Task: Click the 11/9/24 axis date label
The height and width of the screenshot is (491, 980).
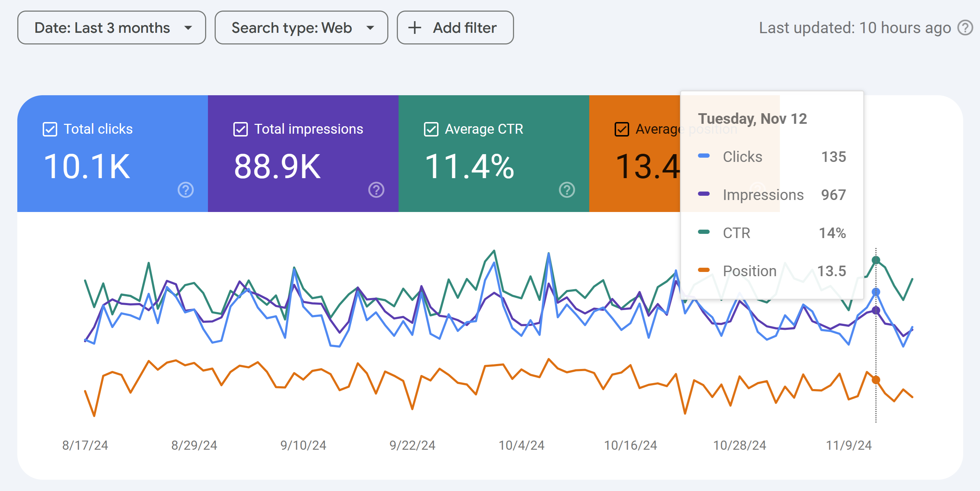Action: 849,445
